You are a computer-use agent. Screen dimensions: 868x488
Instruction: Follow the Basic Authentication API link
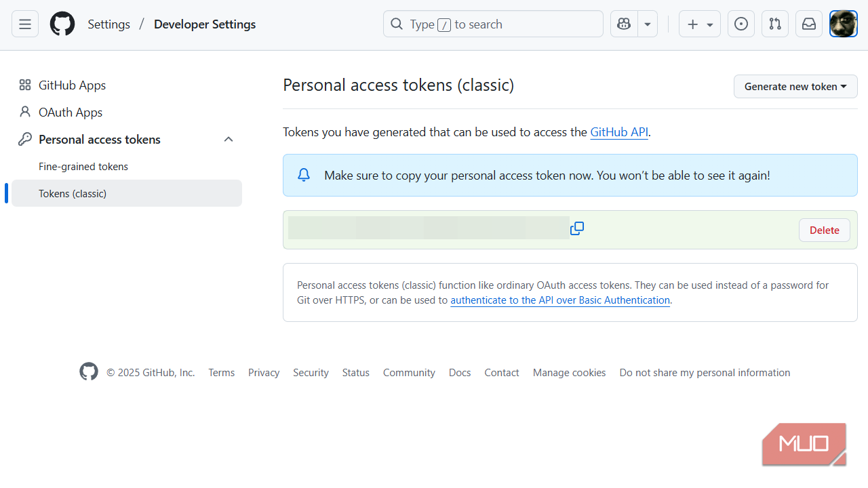[x=560, y=300]
